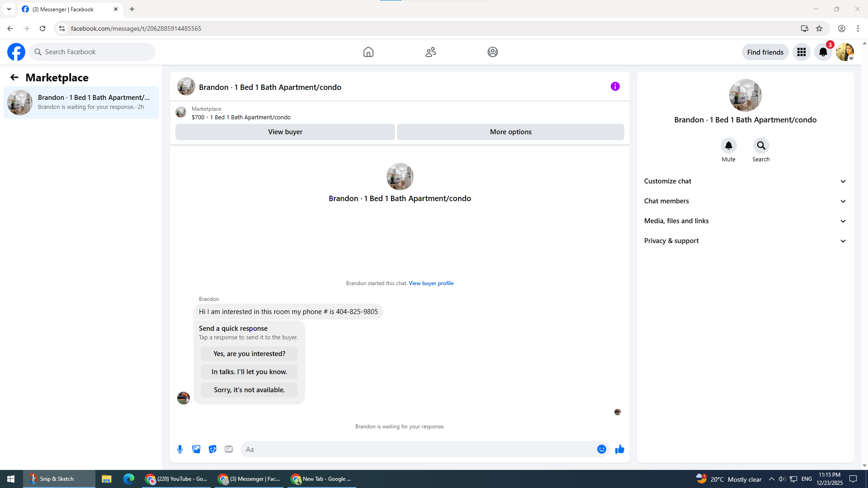Open the Facebook menu grid icon
868x488 pixels.
point(801,52)
